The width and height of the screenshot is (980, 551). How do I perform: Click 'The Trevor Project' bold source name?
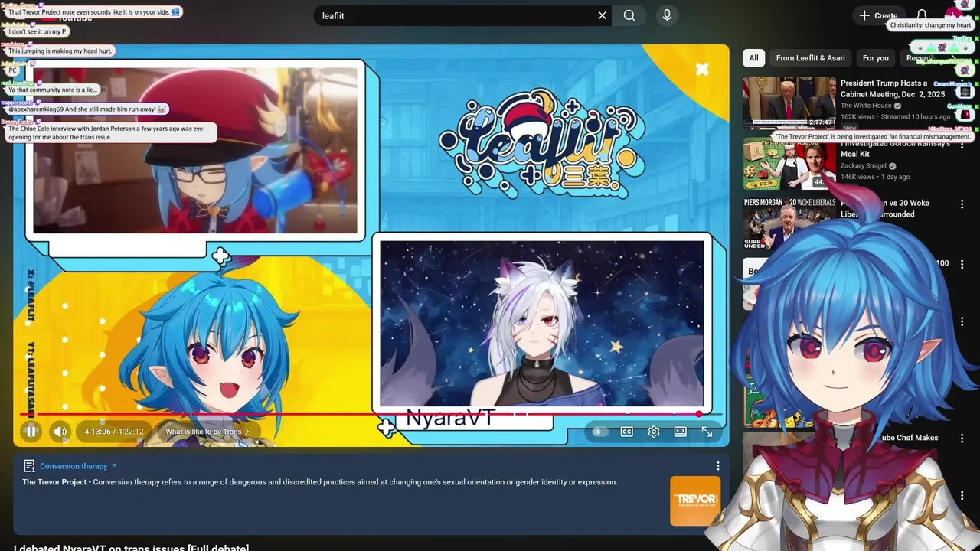pyautogui.click(x=54, y=482)
